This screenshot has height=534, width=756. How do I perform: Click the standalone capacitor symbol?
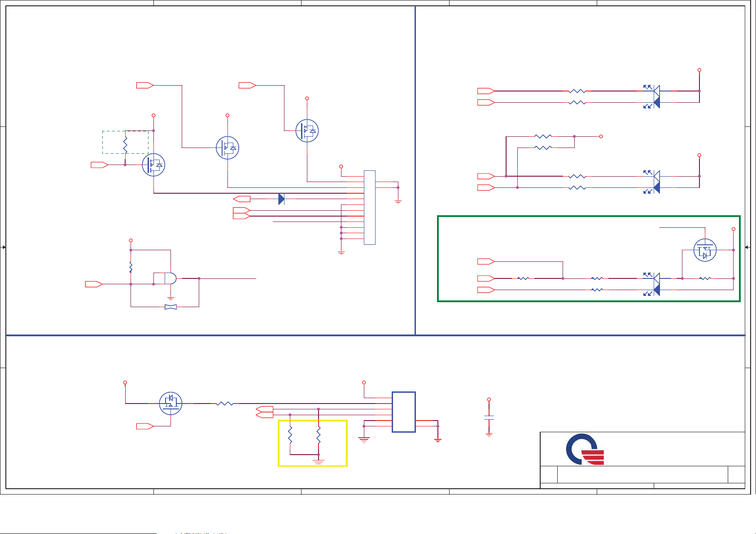(489, 417)
